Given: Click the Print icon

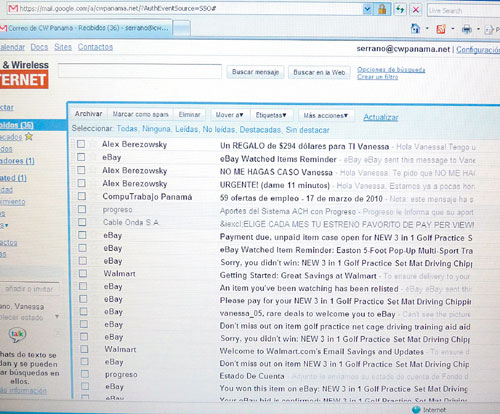Looking at the screenshot, I should tap(467, 30).
